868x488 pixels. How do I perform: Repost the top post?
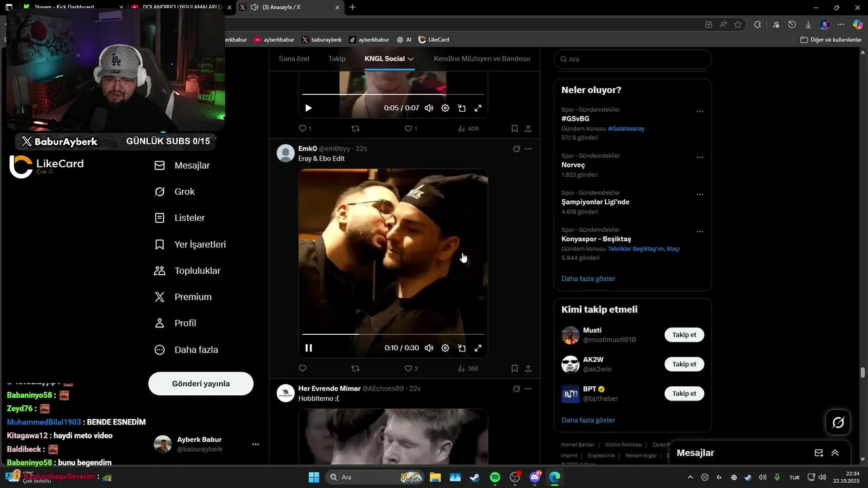click(355, 128)
